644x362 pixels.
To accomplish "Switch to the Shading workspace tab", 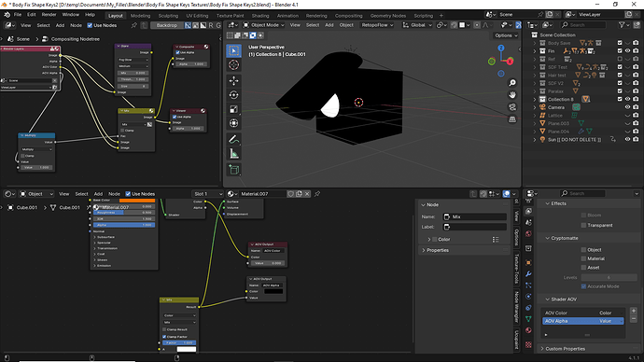I will click(x=260, y=16).
